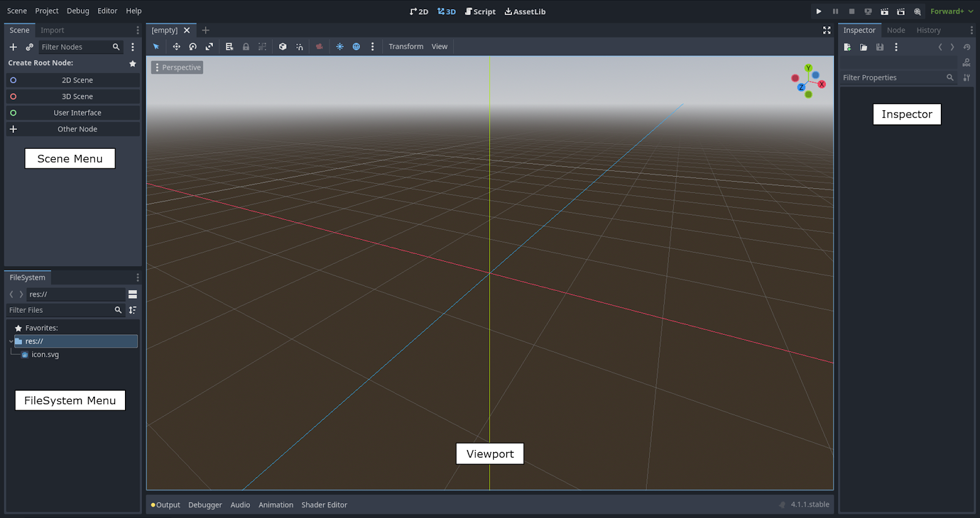
Task: Toggle preview environment globe icon
Action: tap(356, 47)
